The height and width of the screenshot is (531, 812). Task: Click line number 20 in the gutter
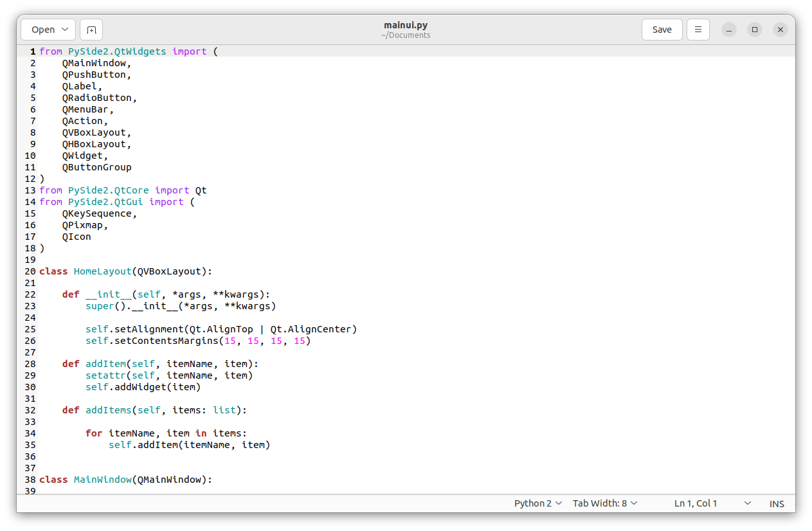click(30, 271)
